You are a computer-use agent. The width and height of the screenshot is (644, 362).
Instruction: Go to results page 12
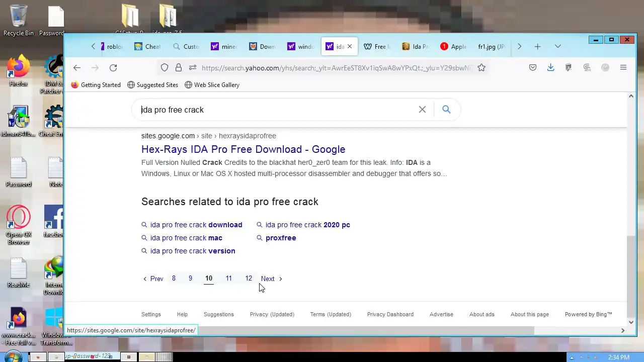(x=249, y=279)
